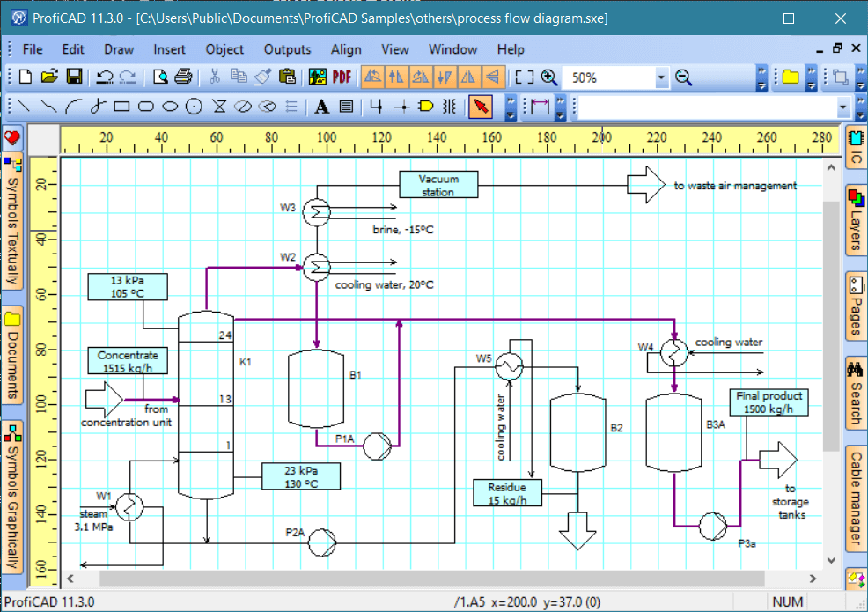Click the Print icon in toolbar
The image size is (868, 612).
183,77
